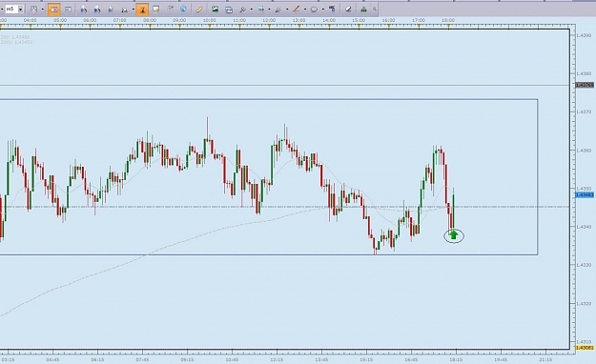Click the 12:15 label on bottom time axis
The width and height of the screenshot is (596, 364).
point(277,359)
